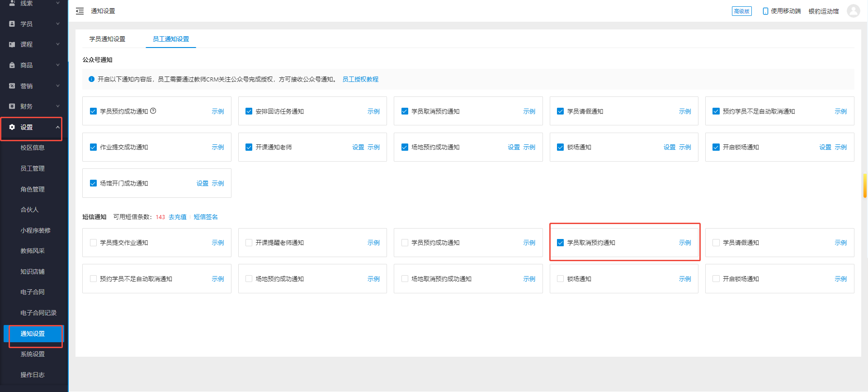Click the 143 available SMS count
The image size is (868, 392).
(x=160, y=217)
